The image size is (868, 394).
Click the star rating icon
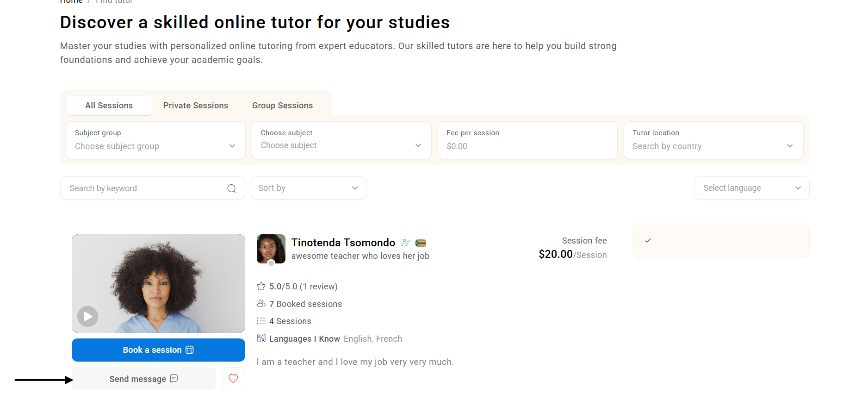(261, 287)
